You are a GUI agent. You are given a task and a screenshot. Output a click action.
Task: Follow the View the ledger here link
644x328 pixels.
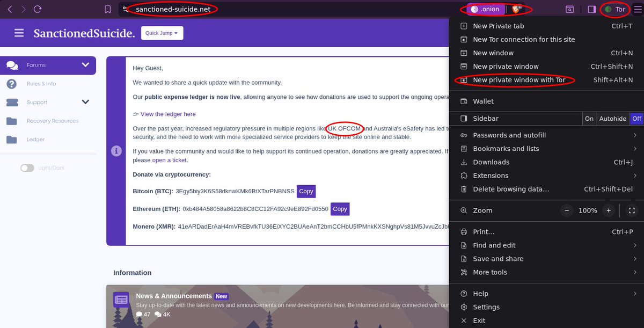(x=168, y=114)
